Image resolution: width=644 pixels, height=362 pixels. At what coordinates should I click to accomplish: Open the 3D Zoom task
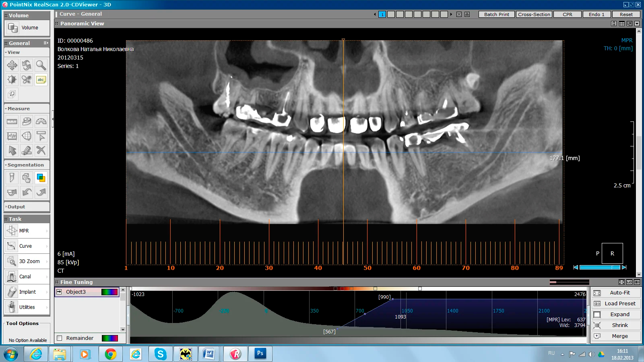tap(27, 261)
